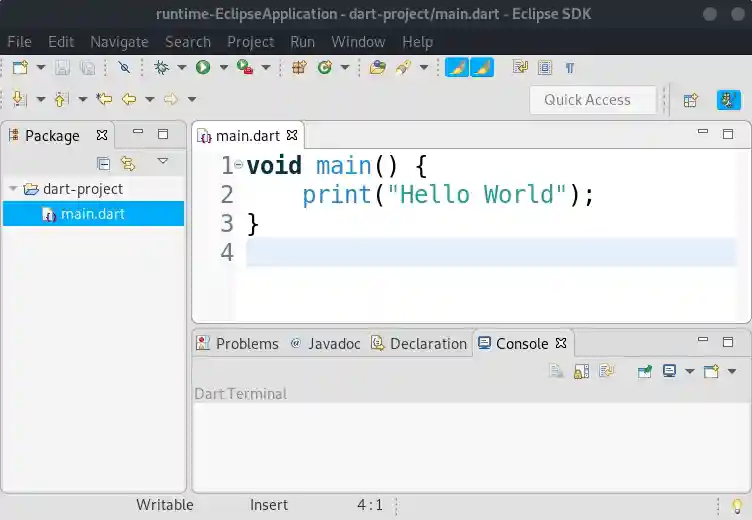Open Package Explorer view menu triangle
This screenshot has height=520, width=752.
163,161
